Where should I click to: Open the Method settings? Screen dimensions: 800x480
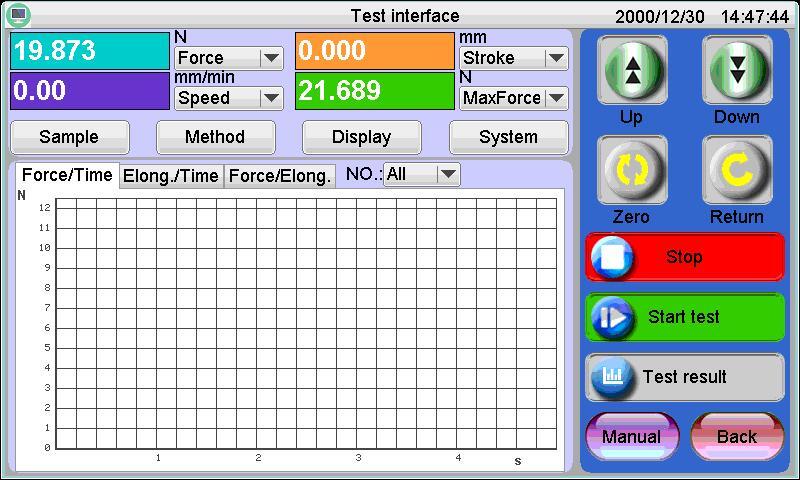coord(216,137)
